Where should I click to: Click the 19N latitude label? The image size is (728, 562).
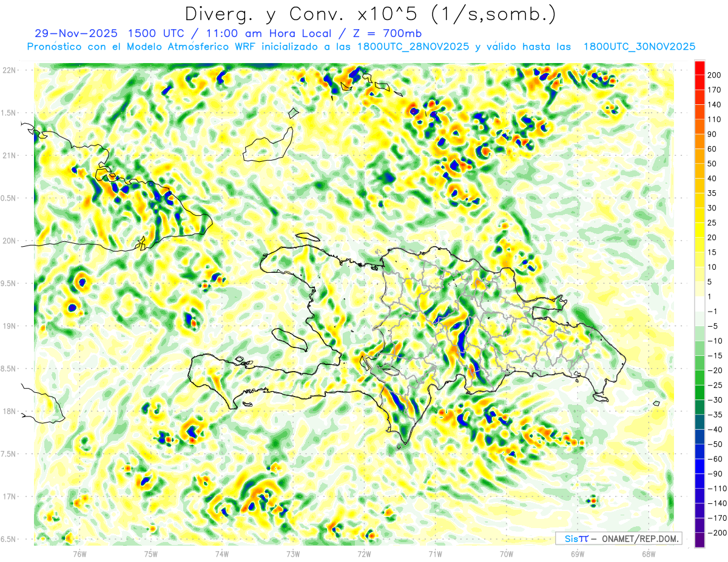(x=10, y=326)
